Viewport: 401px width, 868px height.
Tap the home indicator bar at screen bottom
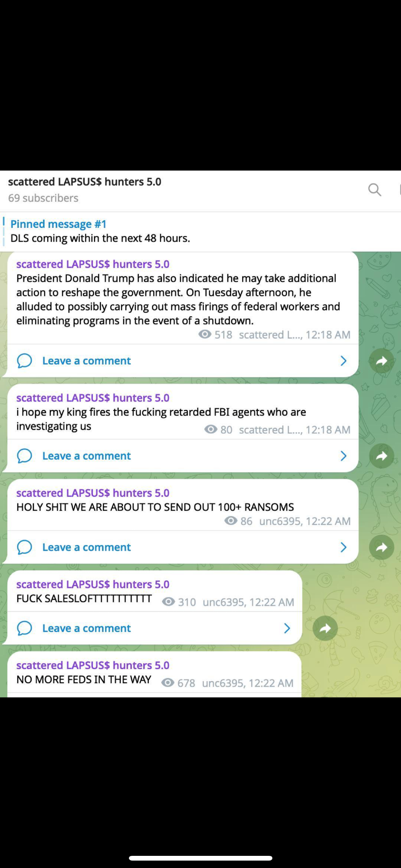coord(200,858)
